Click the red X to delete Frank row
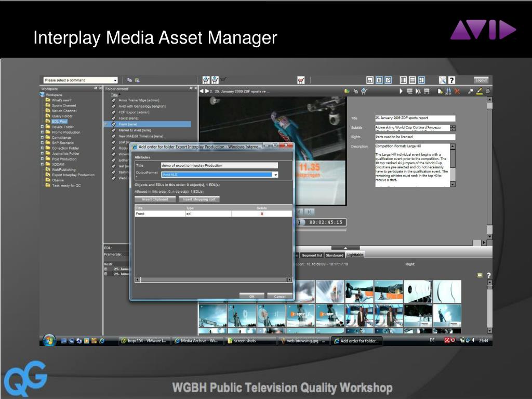 tap(262, 214)
